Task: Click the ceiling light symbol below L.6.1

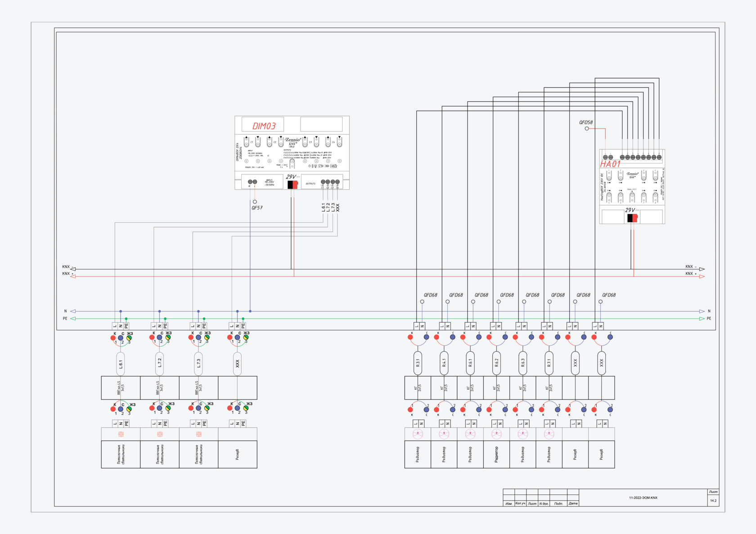Action: (121, 434)
